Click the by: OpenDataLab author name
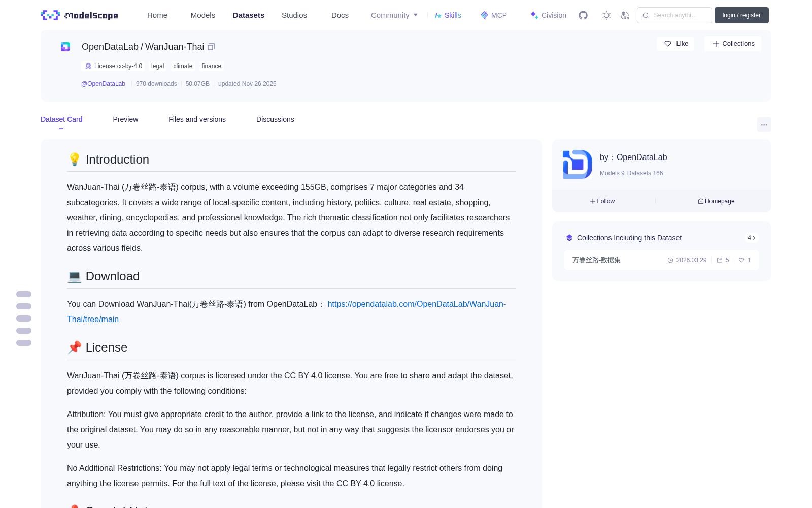 [633, 157]
